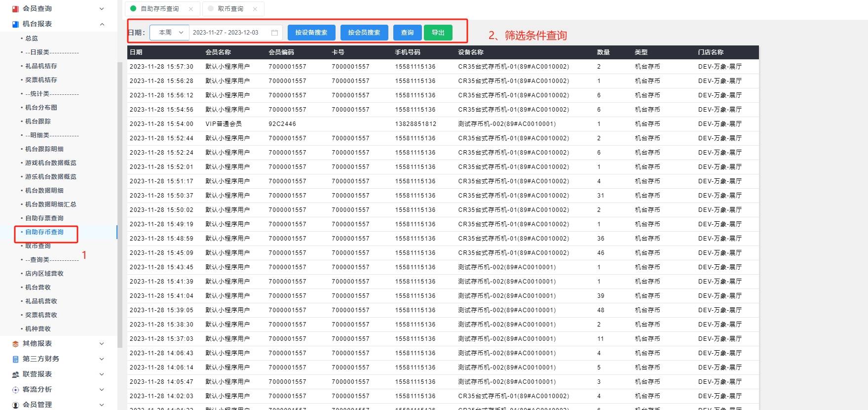Expand the 第三方财务 menu chevron
This screenshot has height=410, width=868.
[x=102, y=359]
